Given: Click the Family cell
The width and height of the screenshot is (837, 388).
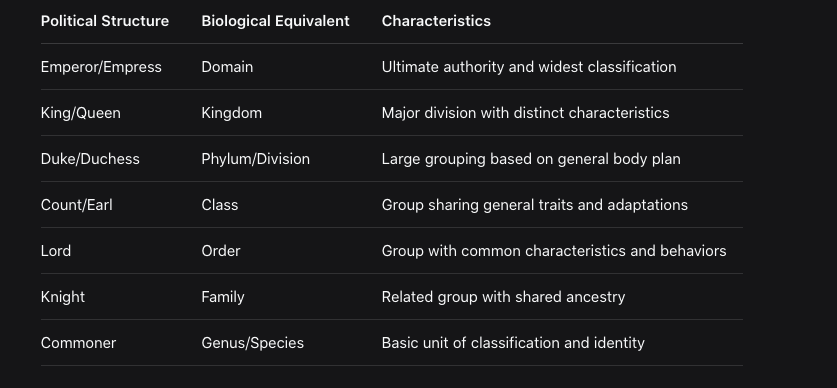Looking at the screenshot, I should click(x=223, y=297).
